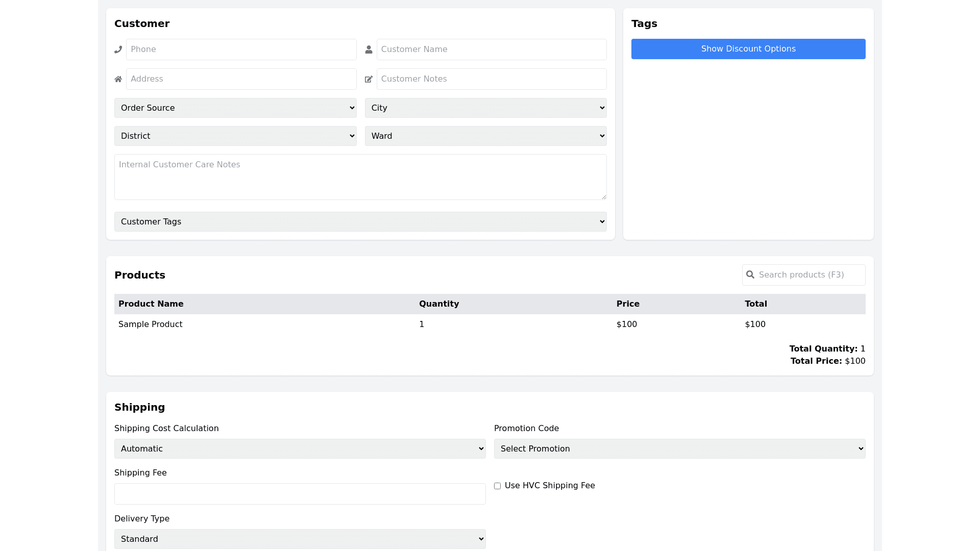Viewport: 980px width, 551px height.
Task: Open the Order Source dropdown
Action: click(235, 108)
